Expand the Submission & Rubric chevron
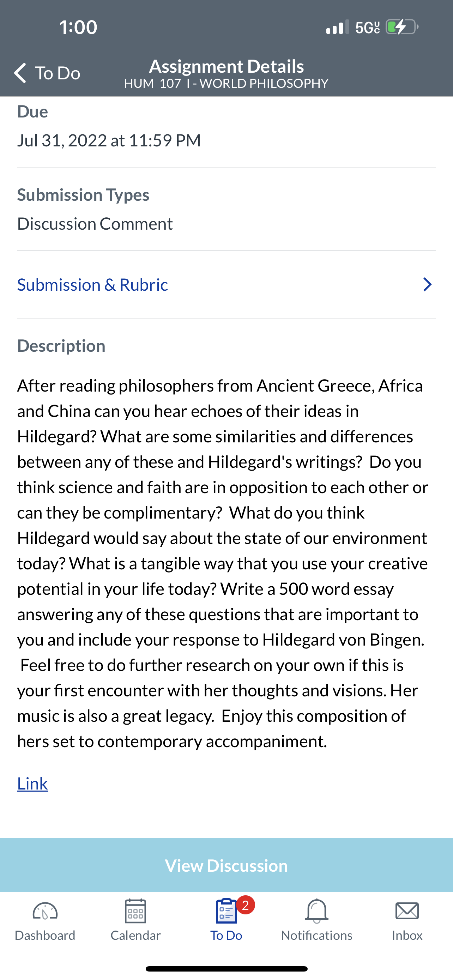 coord(428,285)
